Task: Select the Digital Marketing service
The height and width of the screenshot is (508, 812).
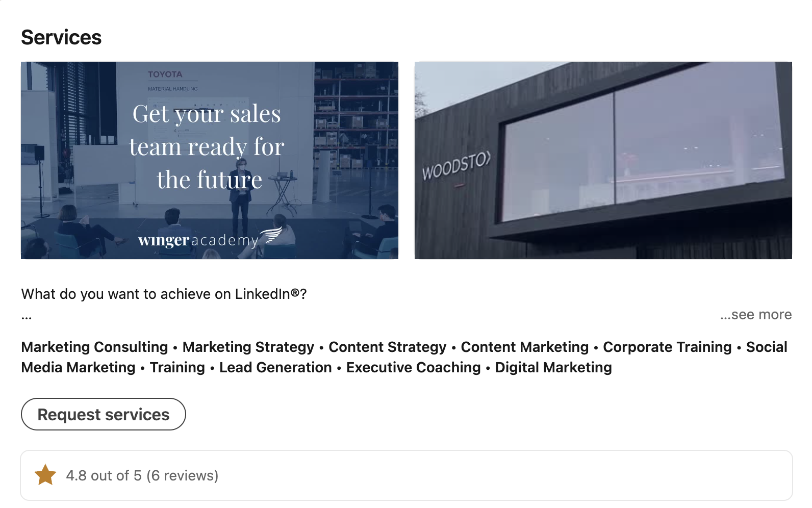Action: [553, 367]
